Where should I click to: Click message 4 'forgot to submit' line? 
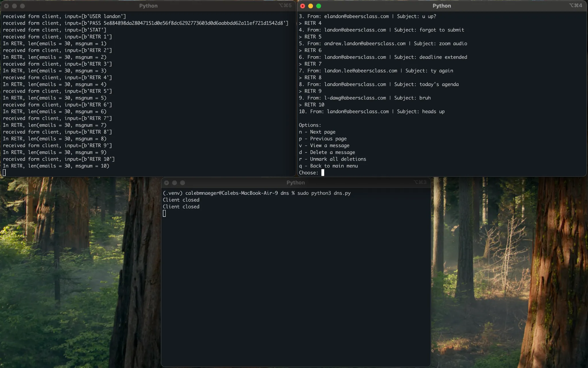click(381, 30)
